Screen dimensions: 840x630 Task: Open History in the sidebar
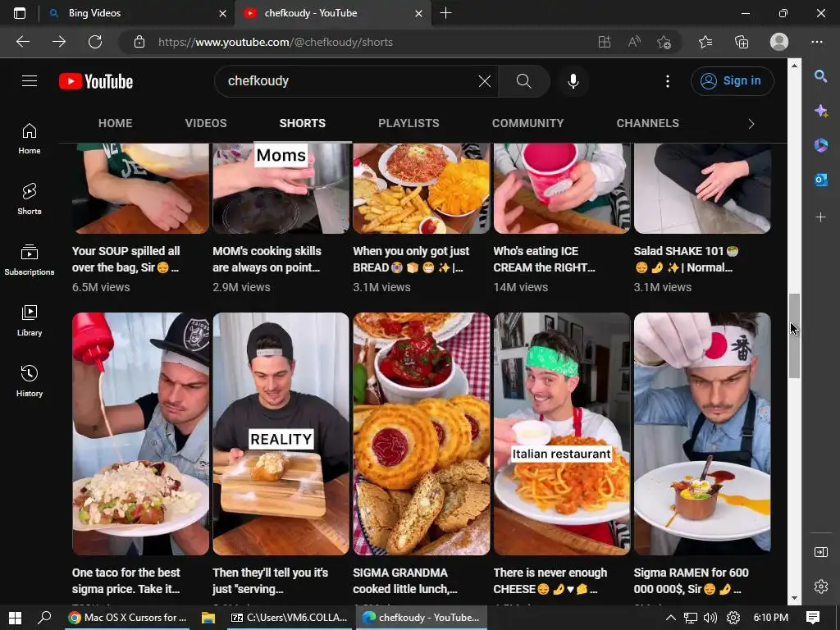click(x=30, y=381)
